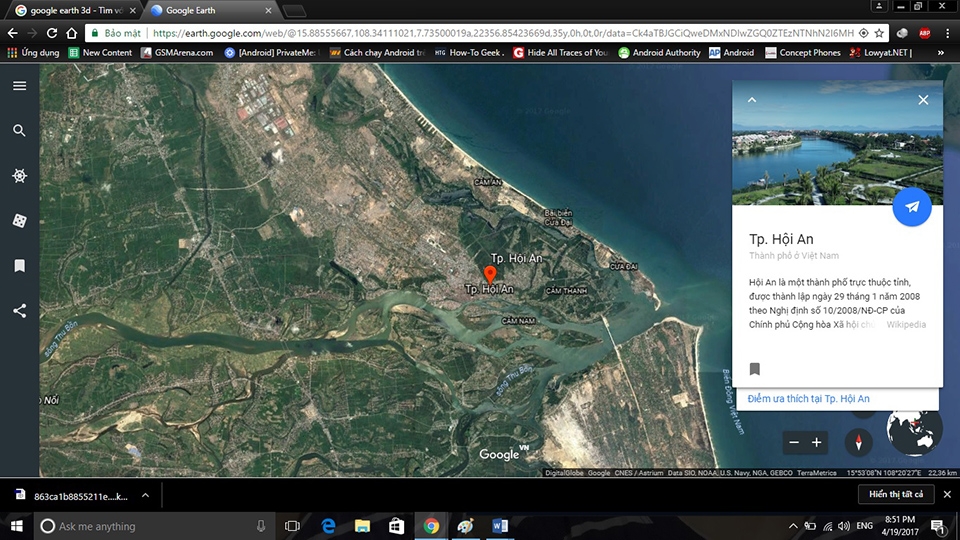Click the volume speaker tray icon
The image size is (960, 540).
point(844,526)
